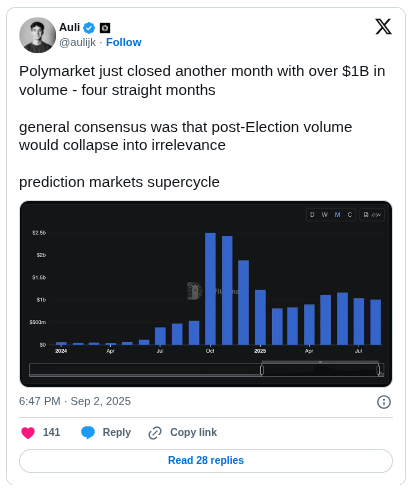The height and width of the screenshot is (500, 410).
Task: Open Auli's profile picture
Action: click(37, 35)
